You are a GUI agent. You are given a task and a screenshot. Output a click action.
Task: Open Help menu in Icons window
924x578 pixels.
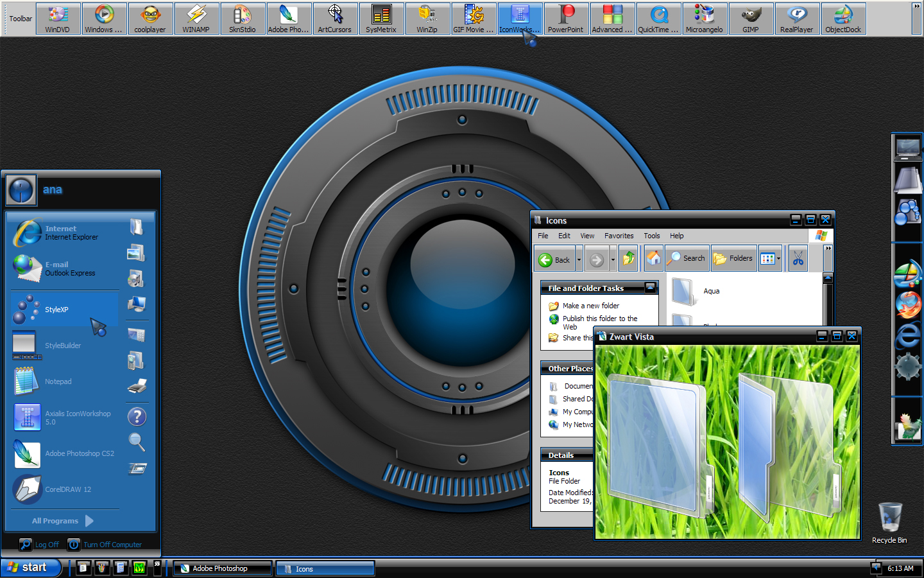click(x=677, y=236)
